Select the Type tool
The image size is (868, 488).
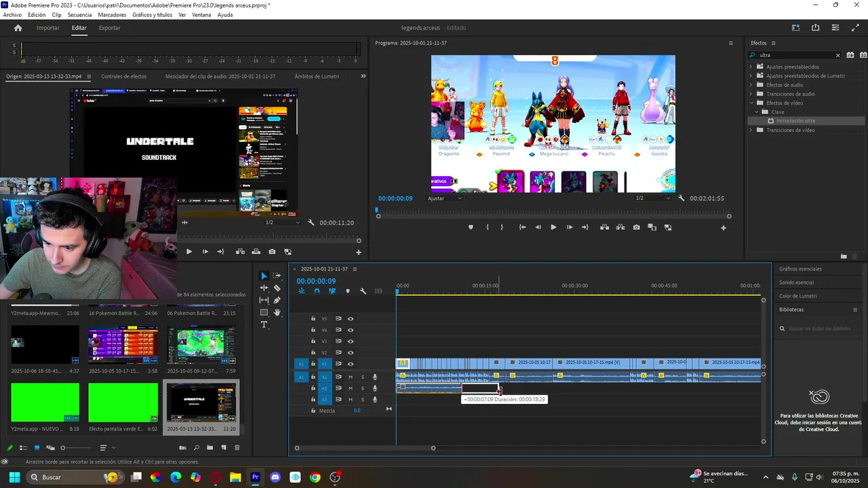click(x=264, y=325)
